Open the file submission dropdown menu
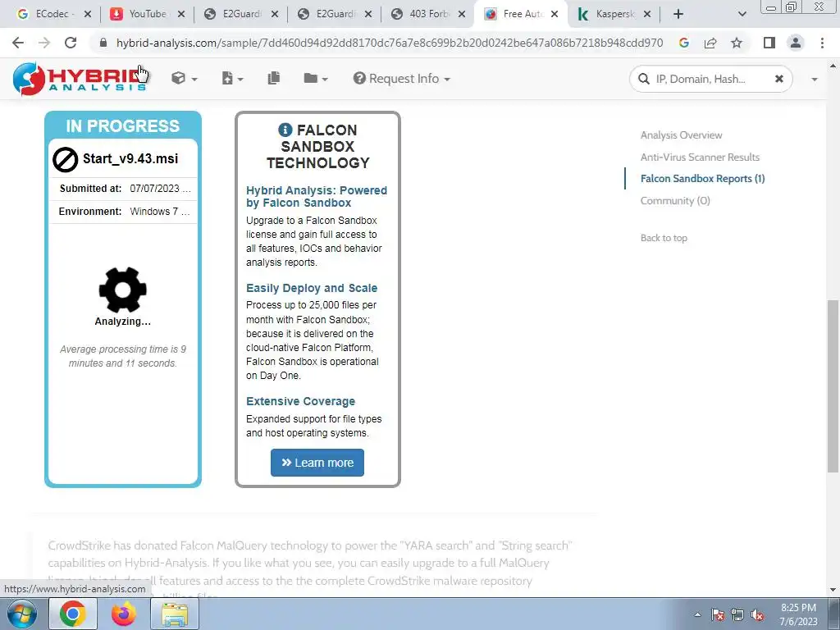This screenshot has width=840, height=630. pyautogui.click(x=232, y=79)
